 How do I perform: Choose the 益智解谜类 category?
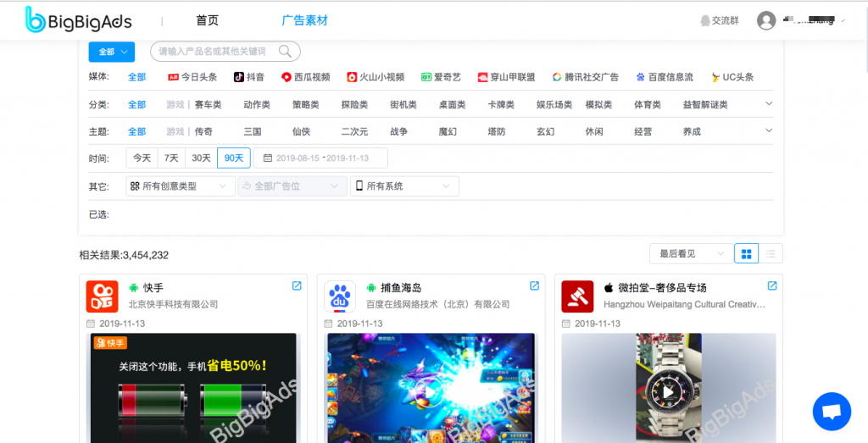click(705, 104)
